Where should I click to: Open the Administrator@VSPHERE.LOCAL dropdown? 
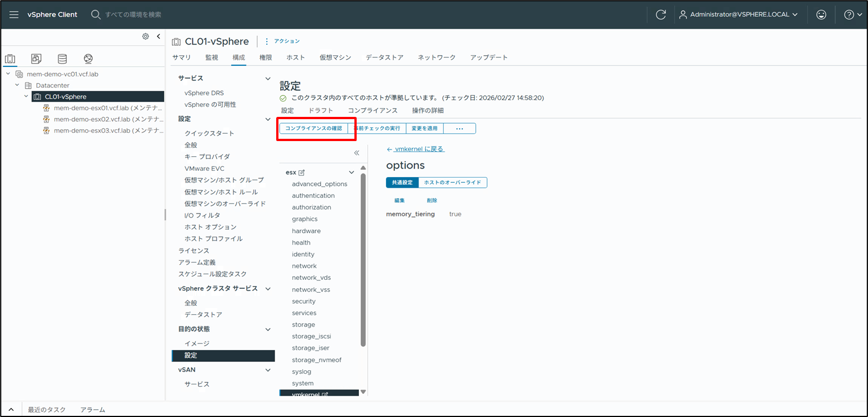coord(739,14)
